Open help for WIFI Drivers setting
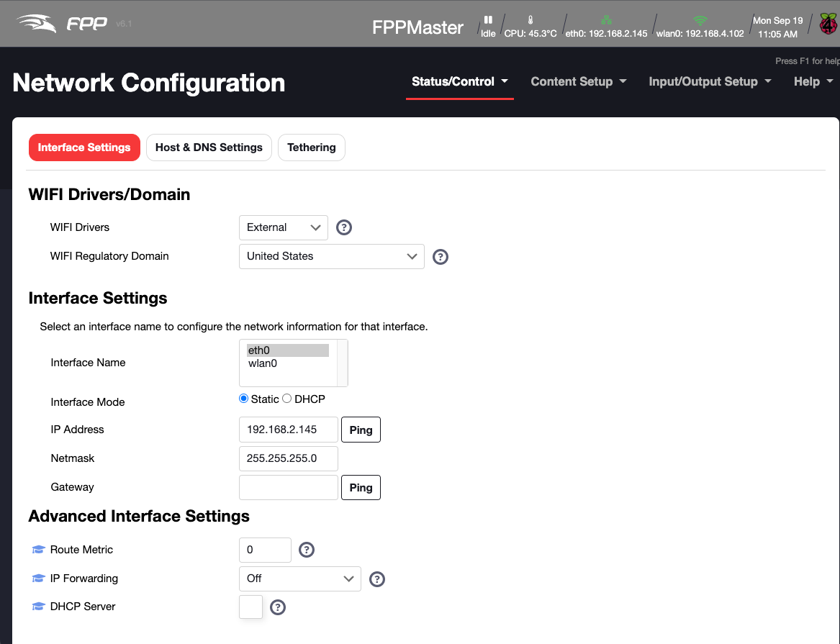Image resolution: width=840 pixels, height=644 pixels. click(x=343, y=227)
